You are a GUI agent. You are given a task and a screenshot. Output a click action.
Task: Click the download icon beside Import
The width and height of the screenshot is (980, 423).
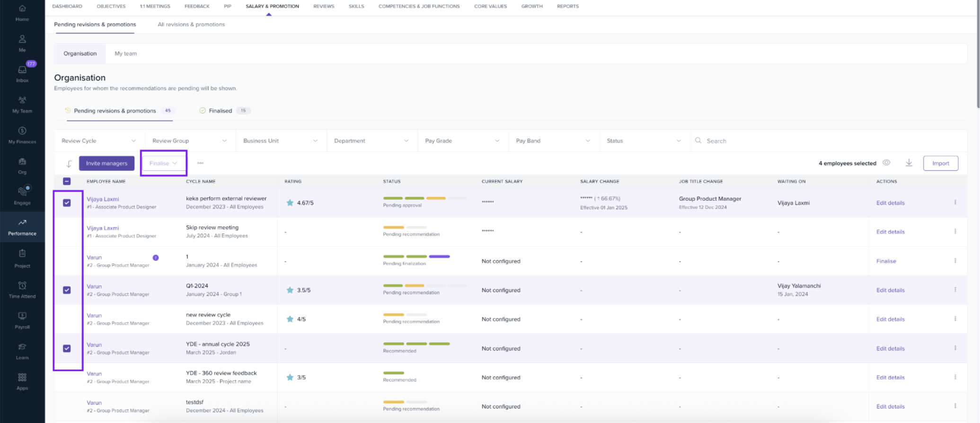click(909, 163)
